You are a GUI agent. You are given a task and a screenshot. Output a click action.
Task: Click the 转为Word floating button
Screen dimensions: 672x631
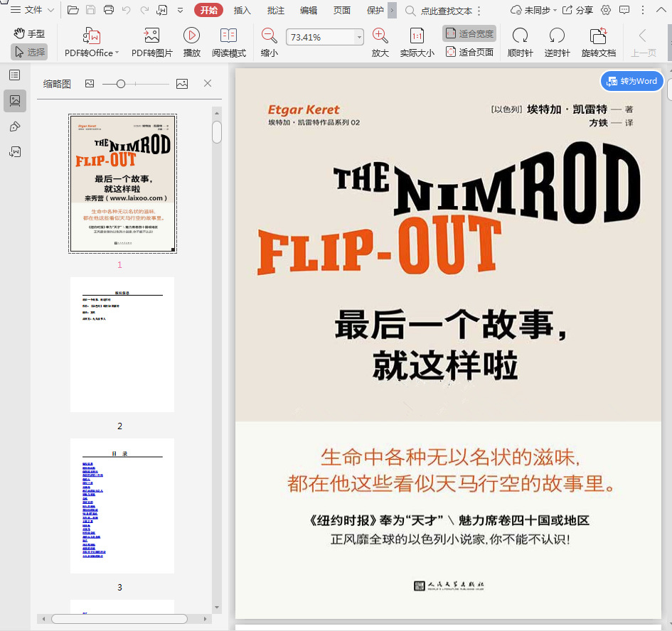[631, 81]
